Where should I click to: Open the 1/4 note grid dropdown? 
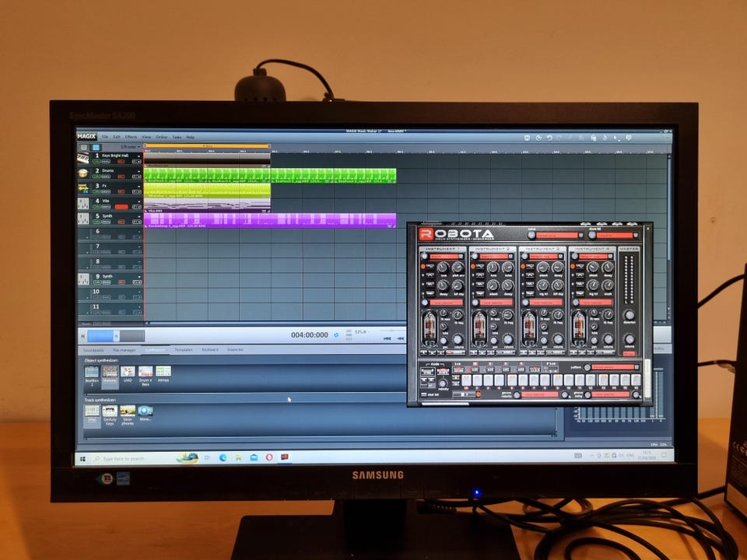coord(130,148)
